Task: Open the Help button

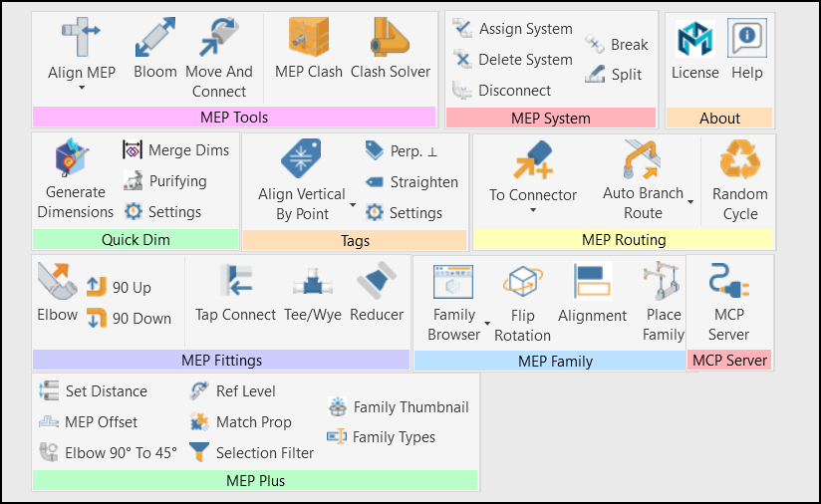Action: coord(747,50)
